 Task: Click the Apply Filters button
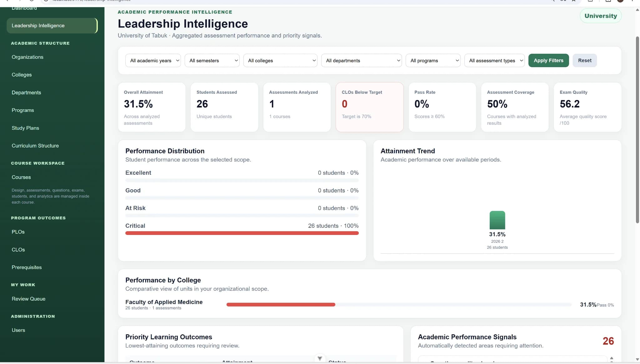(x=549, y=61)
